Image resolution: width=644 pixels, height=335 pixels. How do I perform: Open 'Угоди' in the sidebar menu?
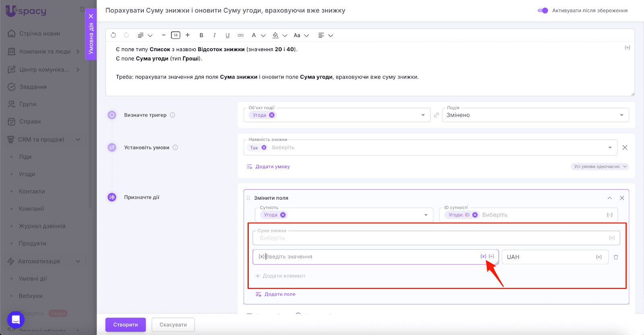point(27,174)
